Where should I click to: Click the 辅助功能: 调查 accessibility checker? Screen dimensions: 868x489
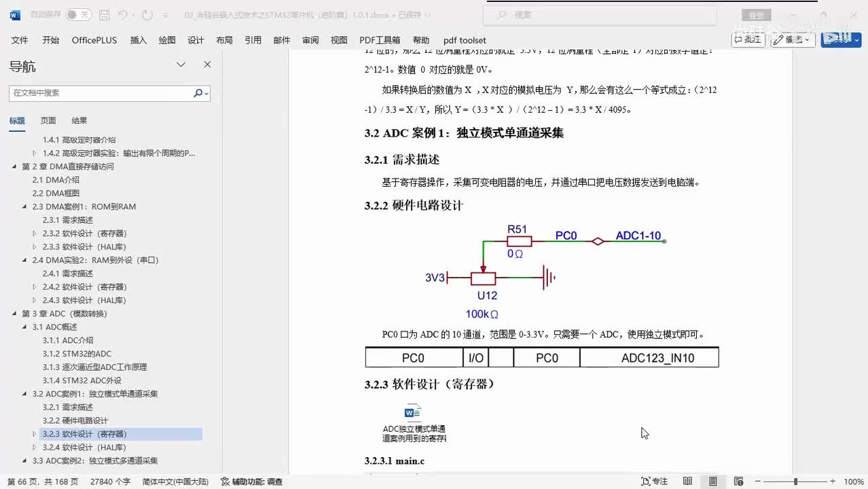click(x=251, y=482)
